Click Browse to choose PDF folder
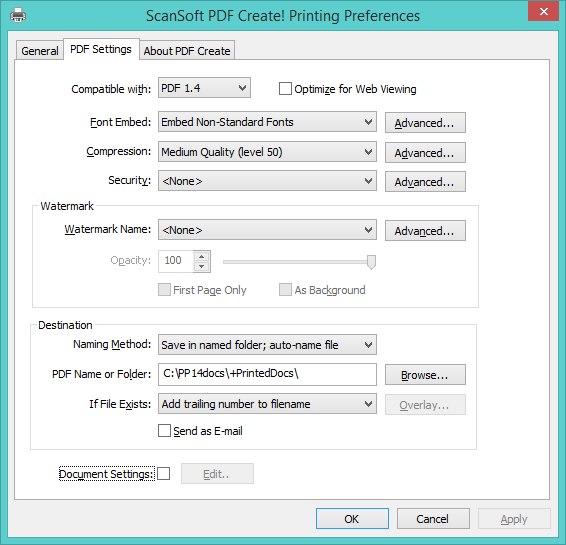This screenshot has height=545, width=566. (x=425, y=375)
